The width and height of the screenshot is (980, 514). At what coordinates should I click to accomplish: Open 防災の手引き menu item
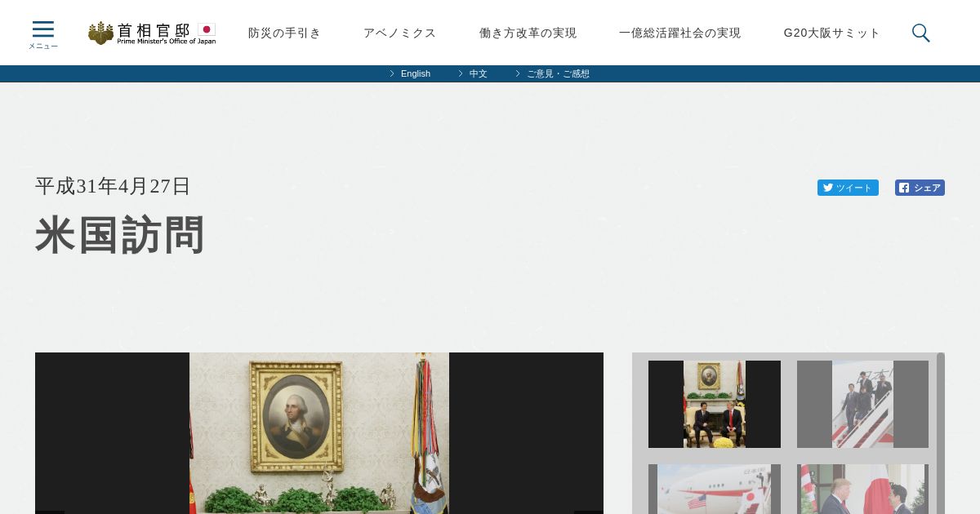pyautogui.click(x=285, y=33)
